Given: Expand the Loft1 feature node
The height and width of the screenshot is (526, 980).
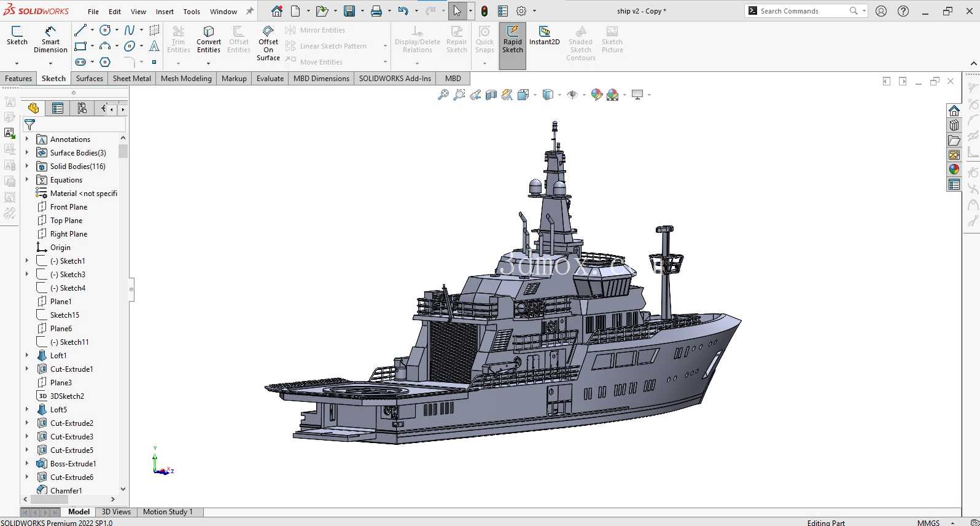Looking at the screenshot, I should [27, 356].
